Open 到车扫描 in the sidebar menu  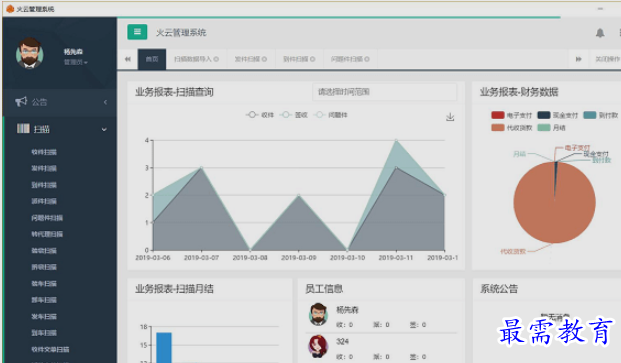tap(44, 333)
